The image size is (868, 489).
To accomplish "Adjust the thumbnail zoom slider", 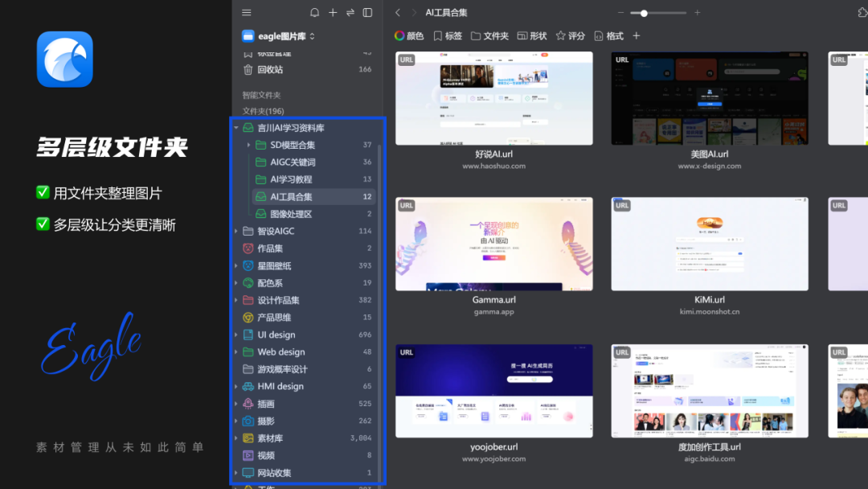I will point(658,13).
